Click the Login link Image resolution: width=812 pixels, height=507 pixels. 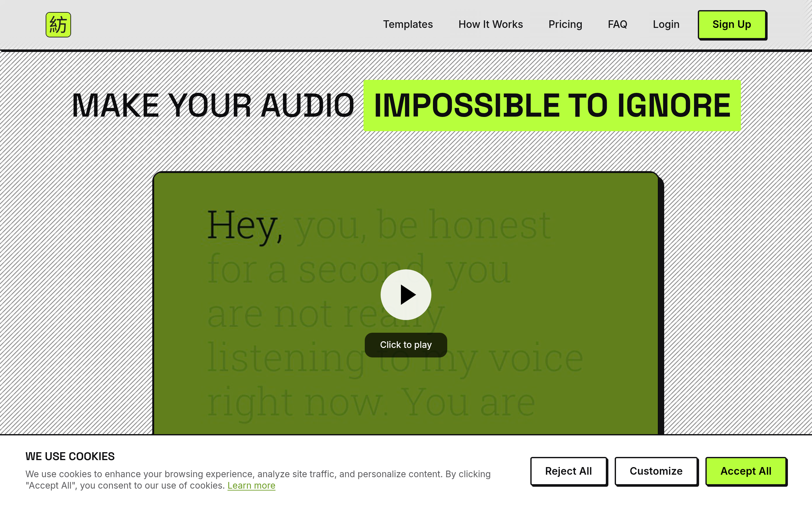coord(666,24)
